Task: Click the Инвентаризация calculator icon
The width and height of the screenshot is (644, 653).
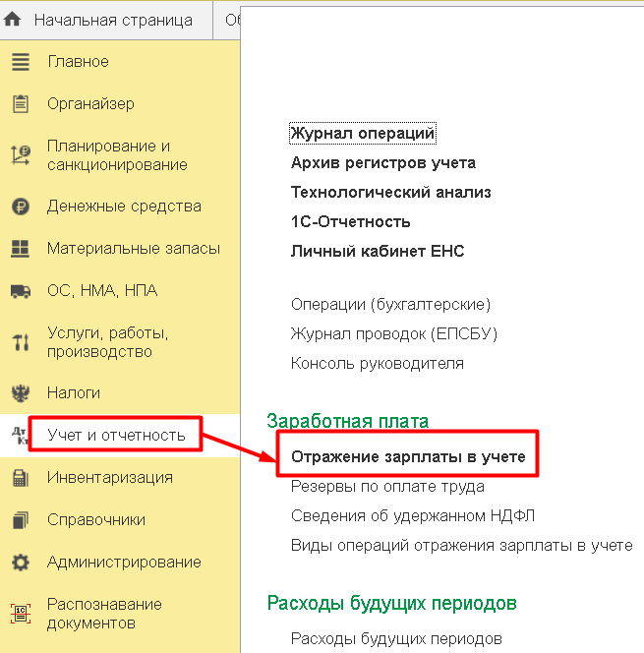Action: [21, 478]
